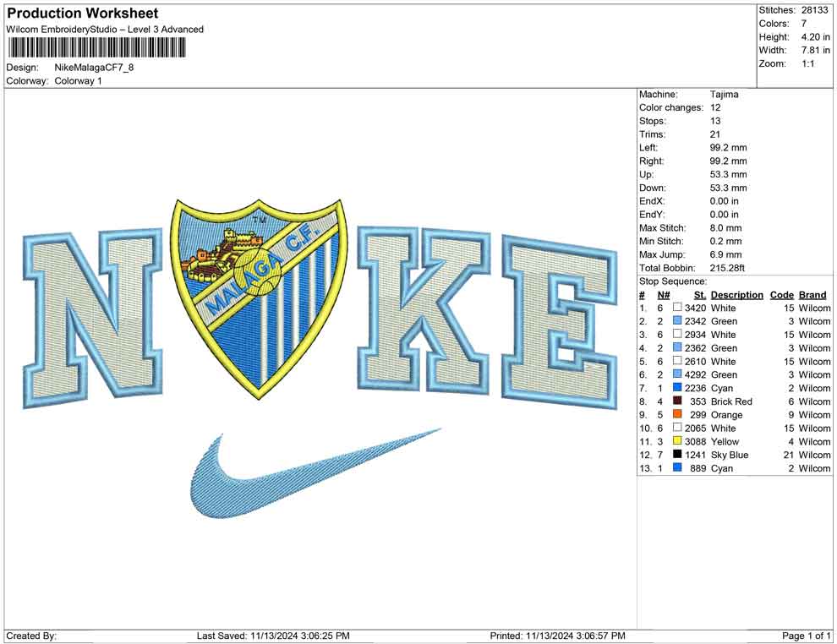This screenshot has height=644, width=837.
Task: Click the barcode under the worksheet title
Action: click(x=96, y=48)
